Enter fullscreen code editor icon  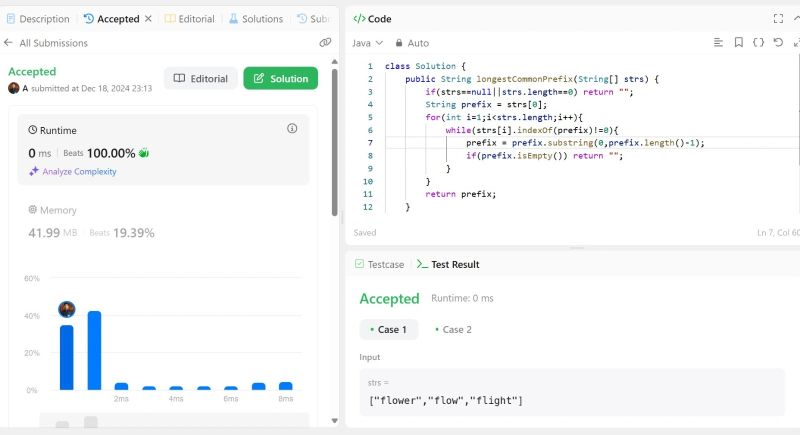(778, 19)
